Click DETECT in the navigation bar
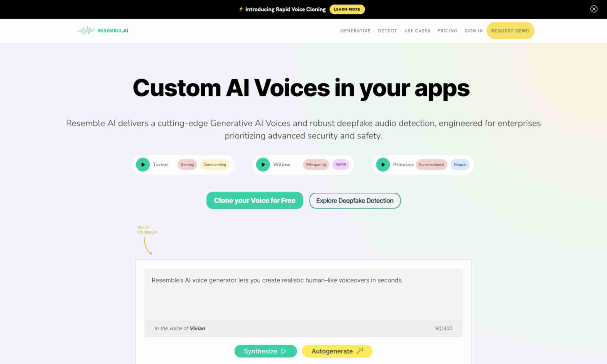 pyautogui.click(x=387, y=31)
